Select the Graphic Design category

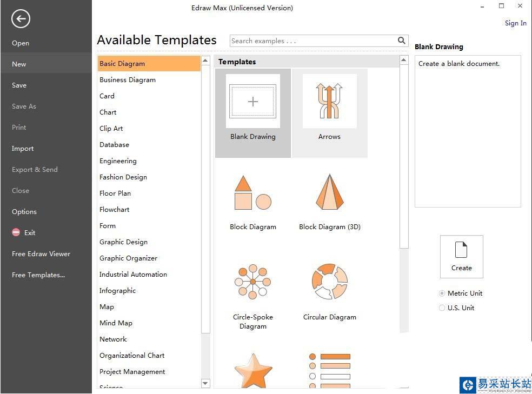149,242
